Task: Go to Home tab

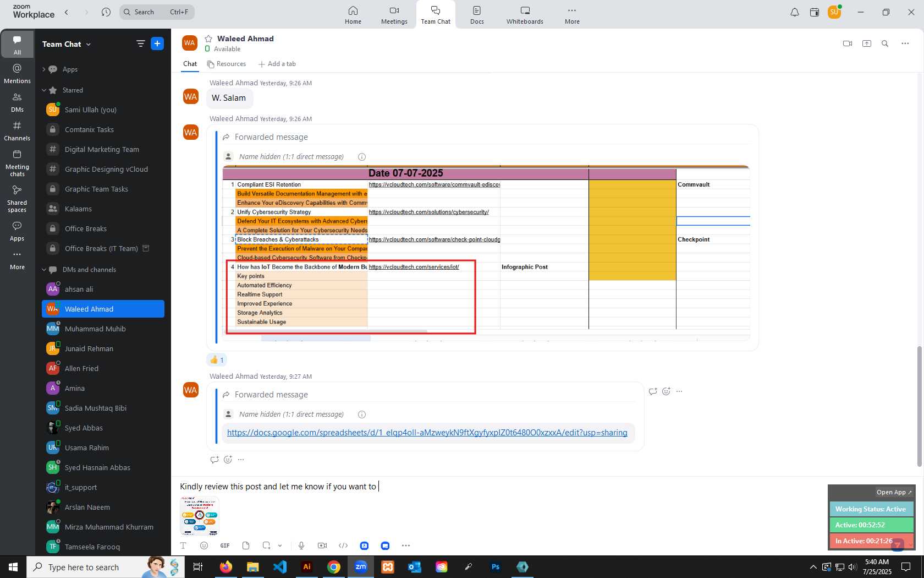Action: click(353, 15)
